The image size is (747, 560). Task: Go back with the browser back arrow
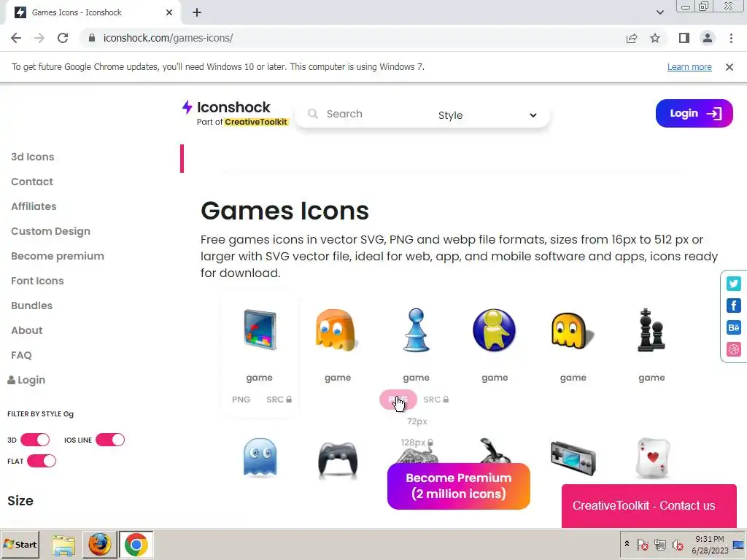pos(16,38)
